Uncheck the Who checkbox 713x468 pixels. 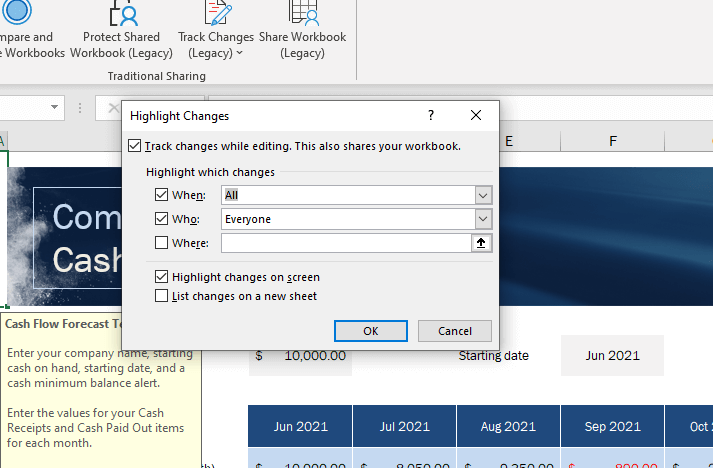point(161,219)
